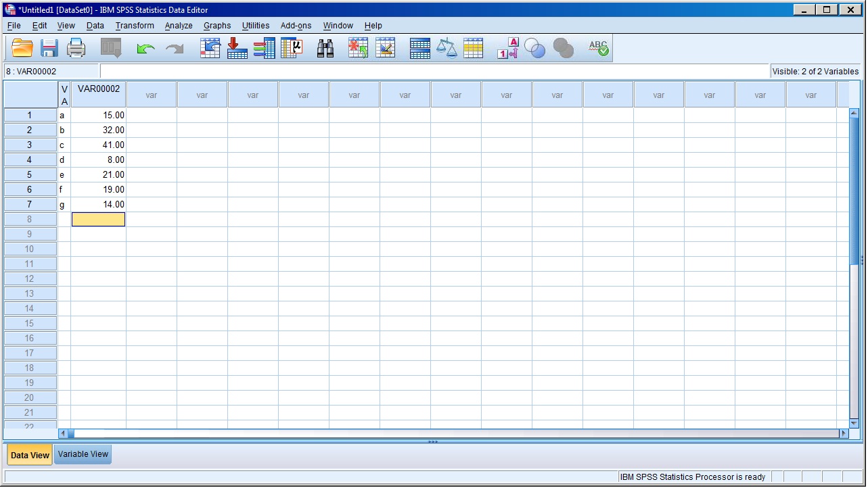Open the Add-ons menu

[x=296, y=26]
